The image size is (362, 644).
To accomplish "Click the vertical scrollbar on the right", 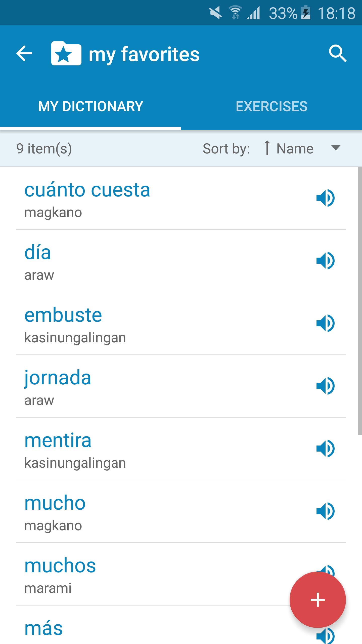I will [x=360, y=301].
